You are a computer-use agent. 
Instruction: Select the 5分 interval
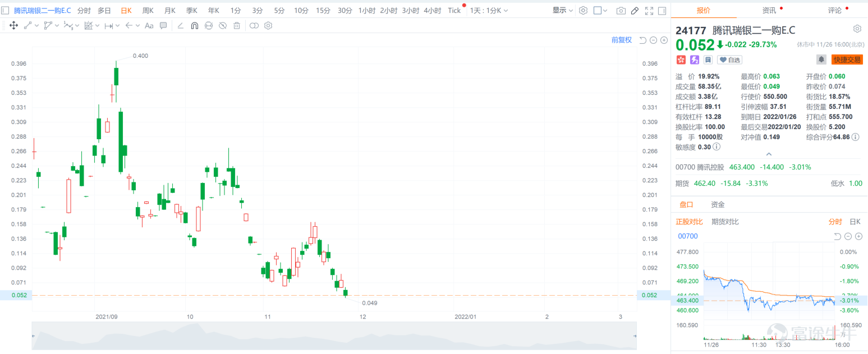pos(279,10)
